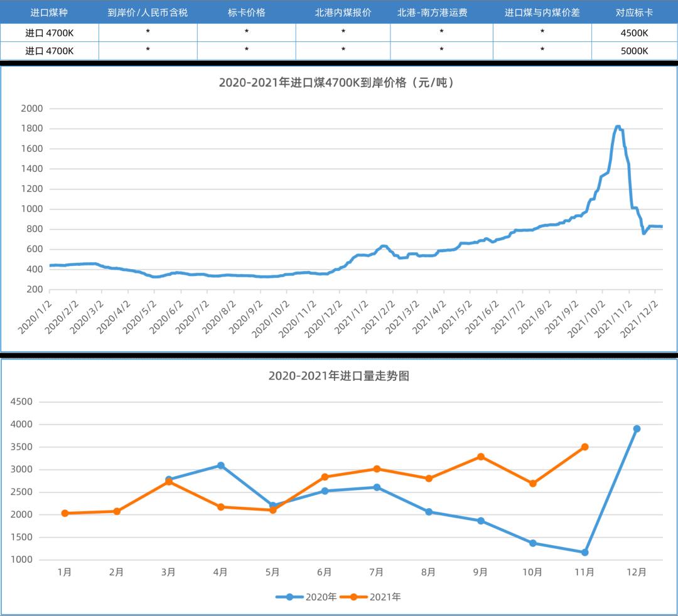Select the 进口煤与内煤价差 column header
The height and width of the screenshot is (616, 678).
click(542, 13)
